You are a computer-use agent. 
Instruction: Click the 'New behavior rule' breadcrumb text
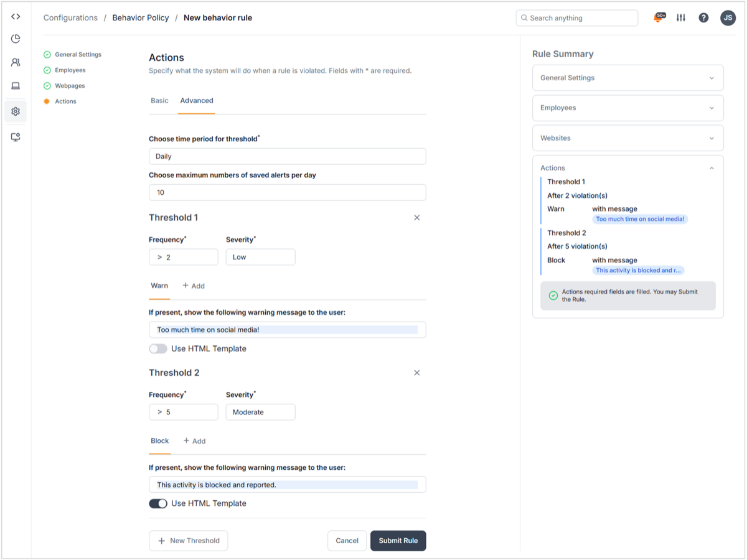(218, 18)
